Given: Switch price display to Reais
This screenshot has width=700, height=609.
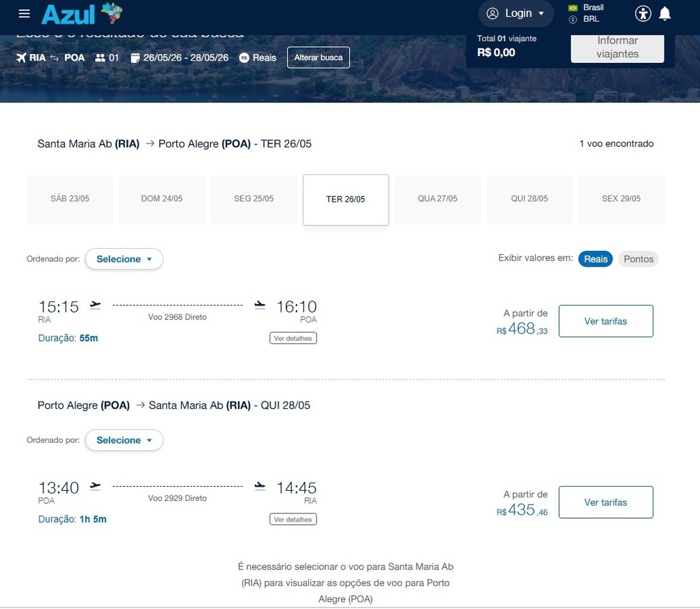Looking at the screenshot, I should pos(595,259).
